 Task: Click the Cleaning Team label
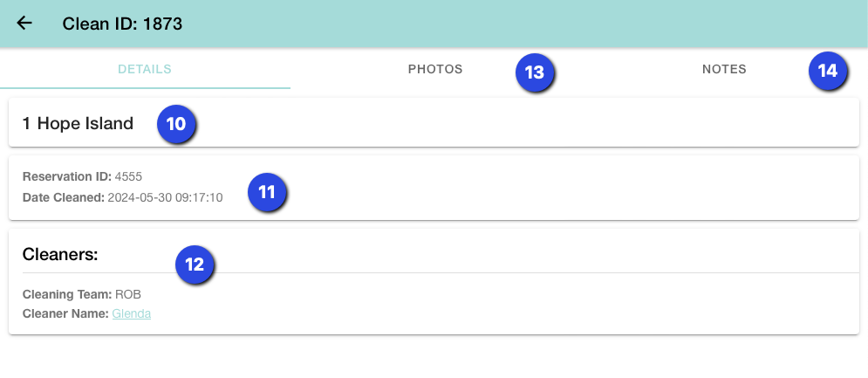67,295
